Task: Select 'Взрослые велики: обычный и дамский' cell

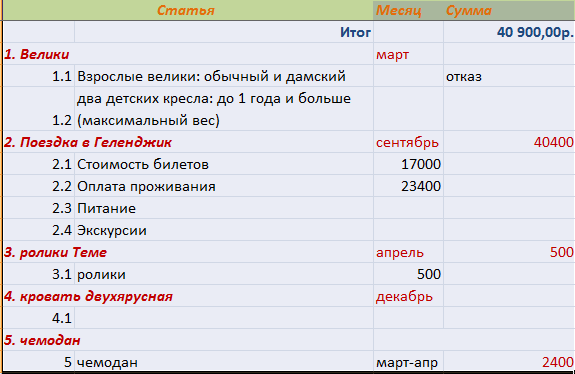Action: click(224, 76)
